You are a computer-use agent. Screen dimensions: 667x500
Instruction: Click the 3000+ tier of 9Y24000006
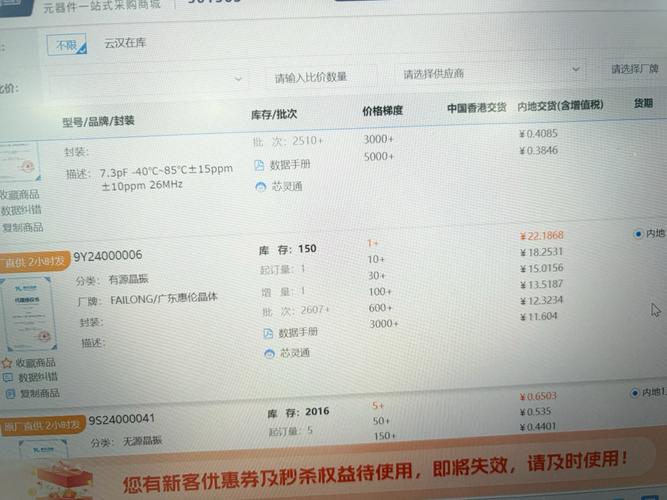383,324
